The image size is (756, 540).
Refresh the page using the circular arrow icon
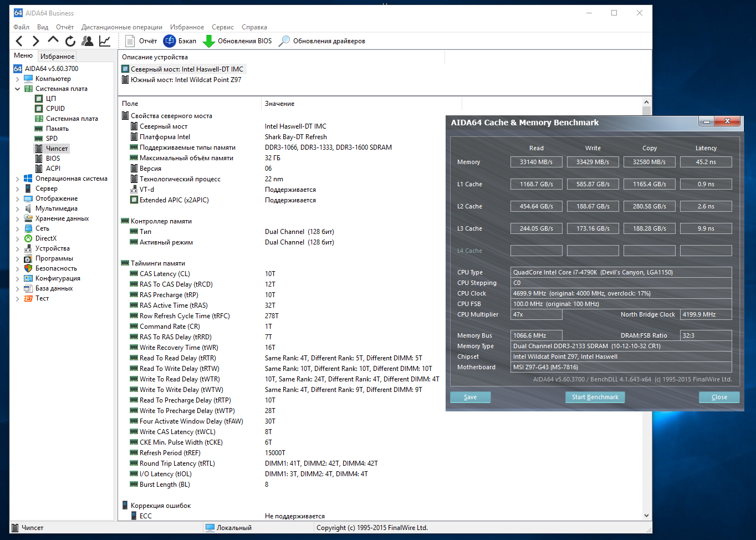70,41
